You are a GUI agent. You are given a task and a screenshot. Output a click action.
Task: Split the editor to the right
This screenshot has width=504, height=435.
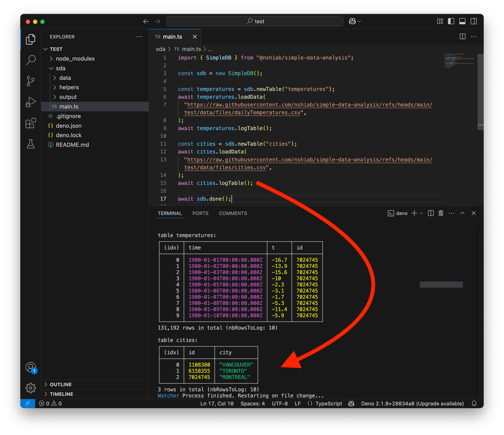click(x=462, y=36)
